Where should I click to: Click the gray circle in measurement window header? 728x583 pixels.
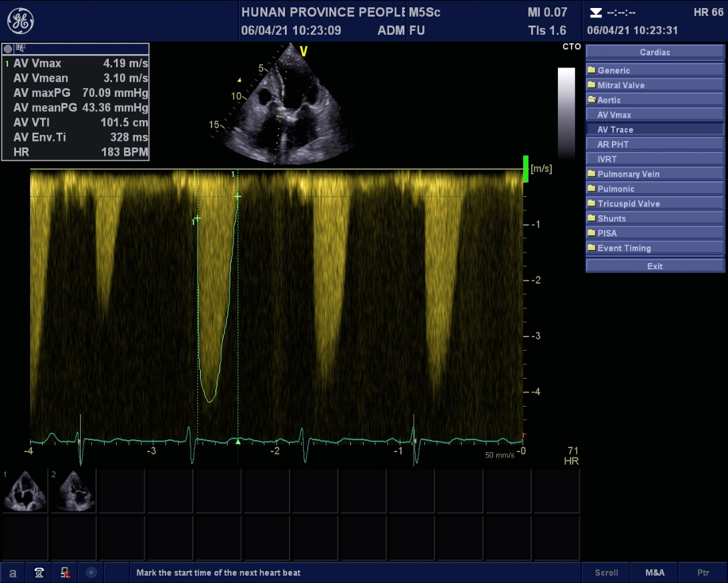coord(9,49)
